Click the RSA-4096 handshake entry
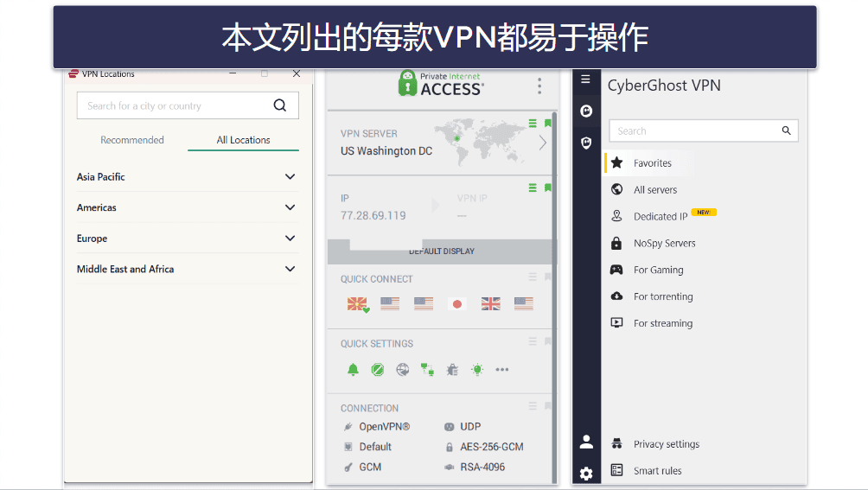Viewport: 868px width, 490px height. [x=482, y=468]
